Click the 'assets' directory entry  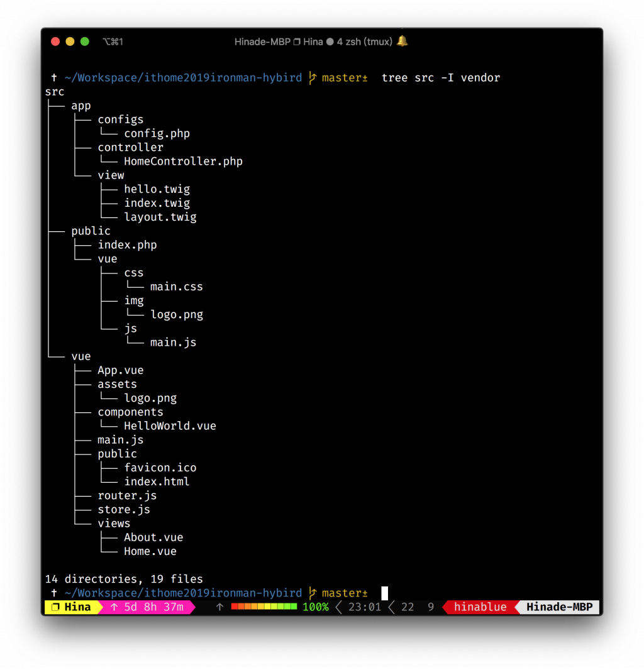(x=117, y=384)
